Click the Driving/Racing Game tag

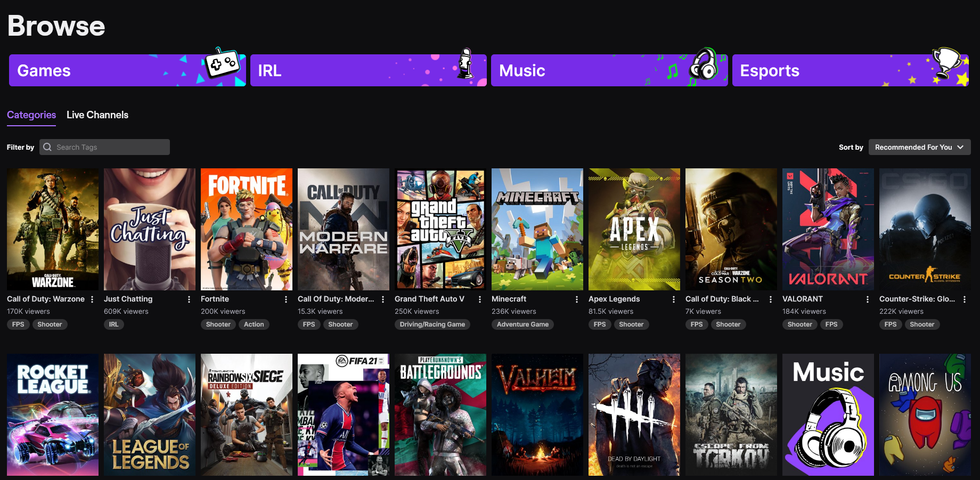432,324
